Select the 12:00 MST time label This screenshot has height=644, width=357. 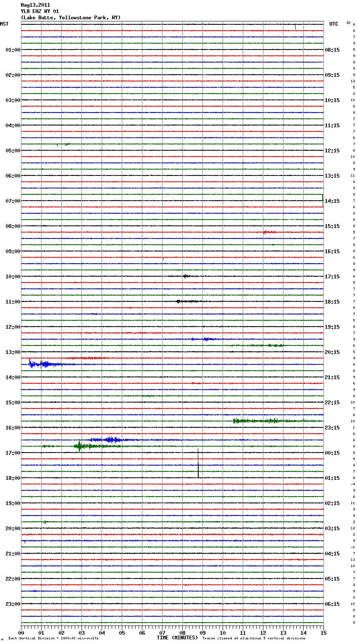coord(13,327)
